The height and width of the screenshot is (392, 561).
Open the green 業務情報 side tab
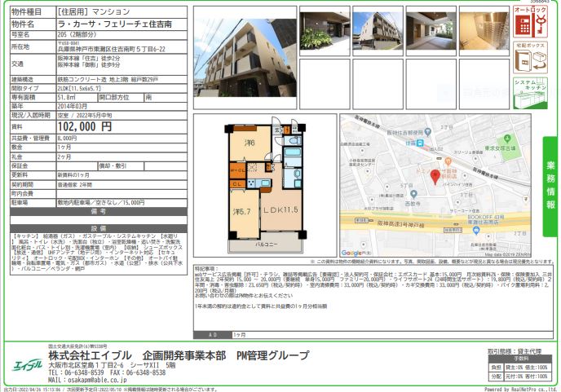(x=550, y=187)
